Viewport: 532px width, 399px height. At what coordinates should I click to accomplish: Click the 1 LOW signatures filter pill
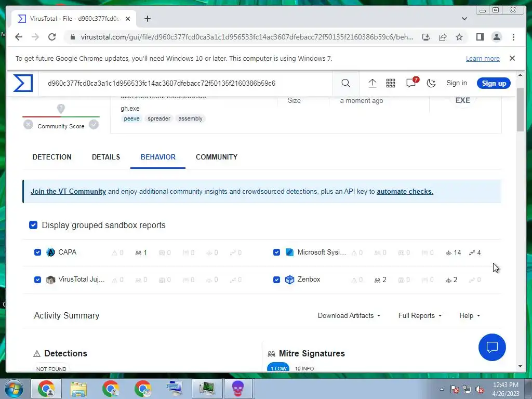tap(278, 368)
